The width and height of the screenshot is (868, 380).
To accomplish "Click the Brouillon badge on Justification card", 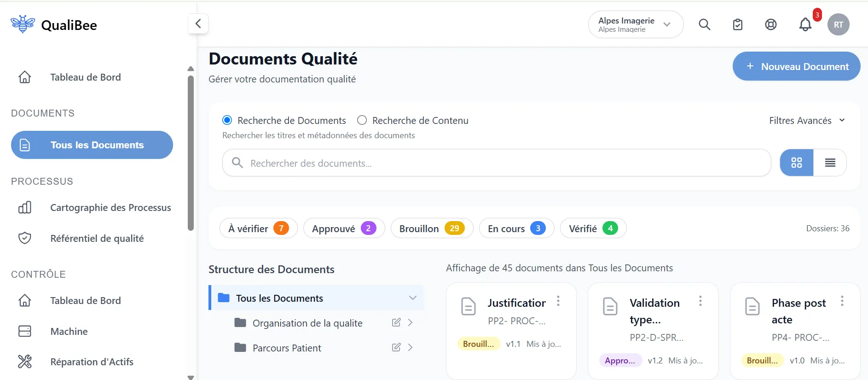I will click(x=479, y=344).
